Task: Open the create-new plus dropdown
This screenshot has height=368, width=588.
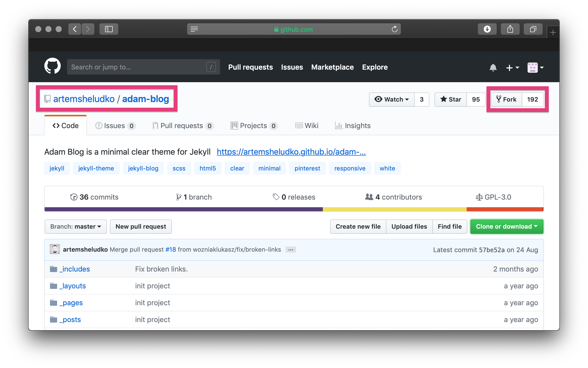Action: [512, 68]
